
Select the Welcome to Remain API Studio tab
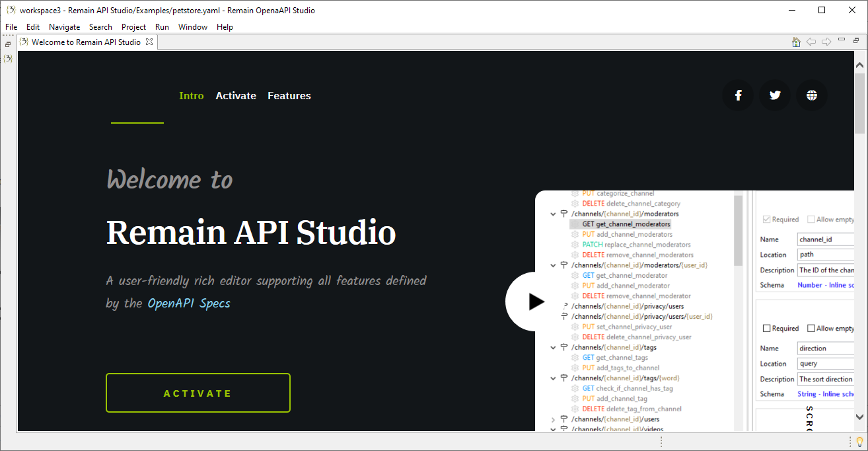click(x=86, y=42)
